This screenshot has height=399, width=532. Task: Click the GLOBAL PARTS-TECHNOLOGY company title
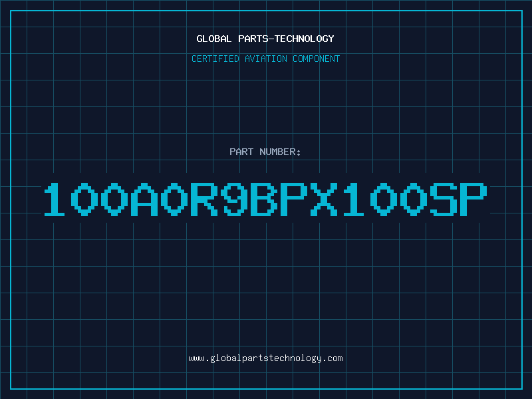point(265,39)
